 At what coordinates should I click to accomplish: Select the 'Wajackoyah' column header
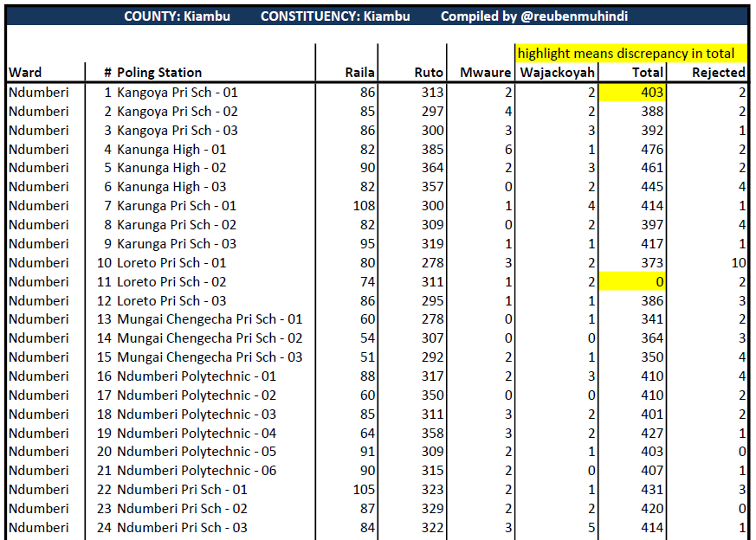(x=558, y=72)
